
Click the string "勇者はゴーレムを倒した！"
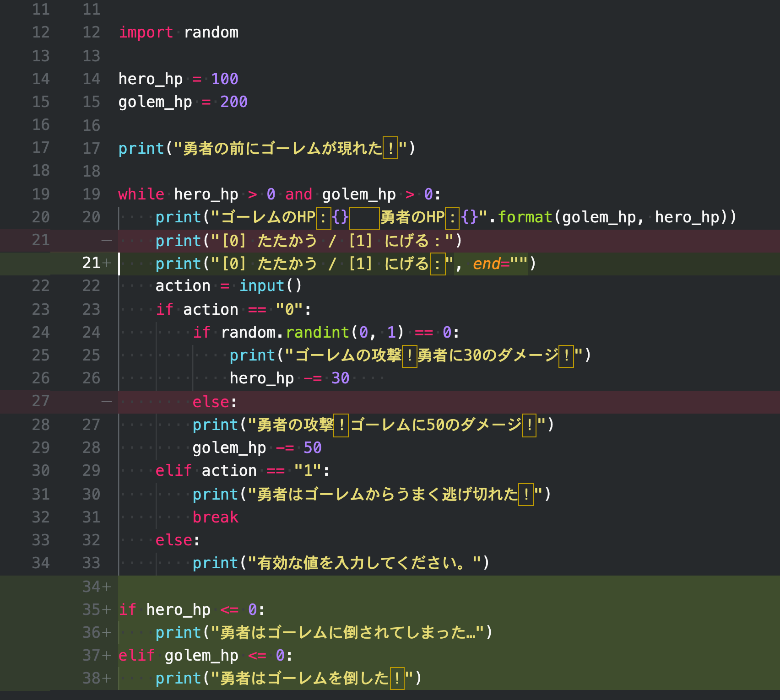tap(312, 678)
